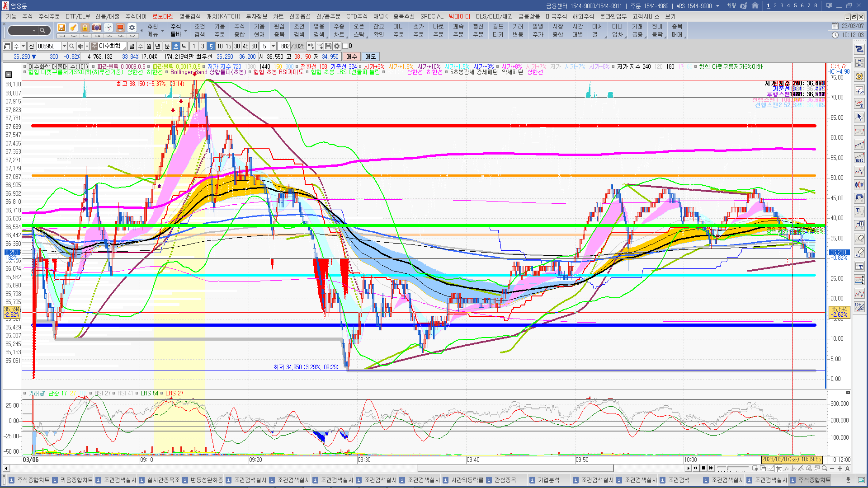The height and width of the screenshot is (488, 868).
Task: Switch chart to 초 (second) period
Action: coord(176,46)
